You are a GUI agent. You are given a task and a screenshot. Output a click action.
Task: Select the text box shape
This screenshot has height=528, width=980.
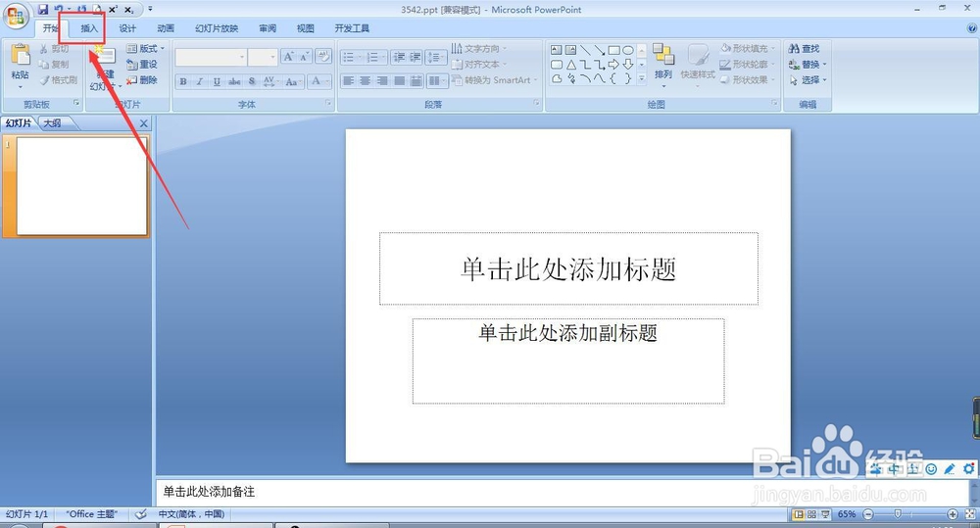point(557,50)
